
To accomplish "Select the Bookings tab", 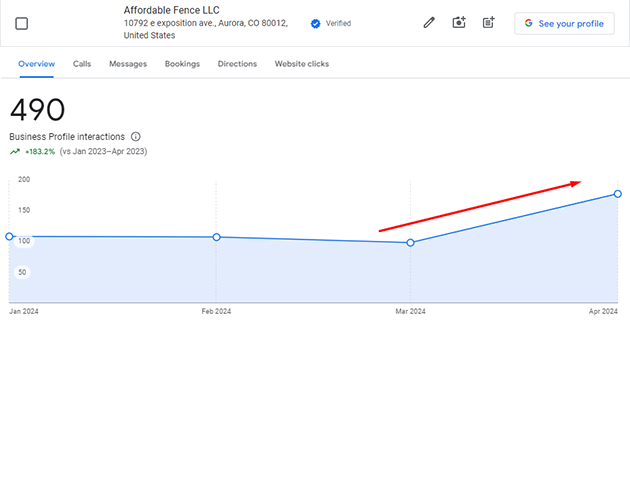I will pyautogui.click(x=182, y=64).
